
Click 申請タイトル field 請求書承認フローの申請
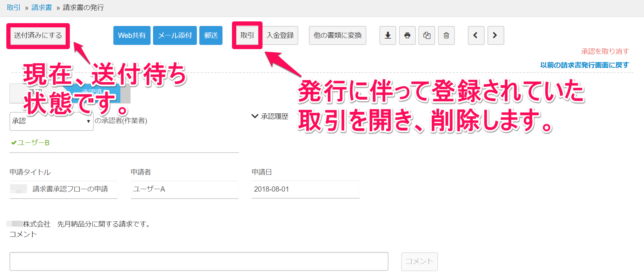[x=64, y=189]
